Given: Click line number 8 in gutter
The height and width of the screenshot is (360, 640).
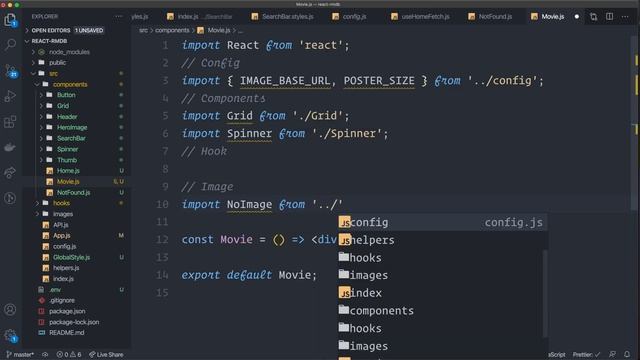Looking at the screenshot, I should (165, 169).
